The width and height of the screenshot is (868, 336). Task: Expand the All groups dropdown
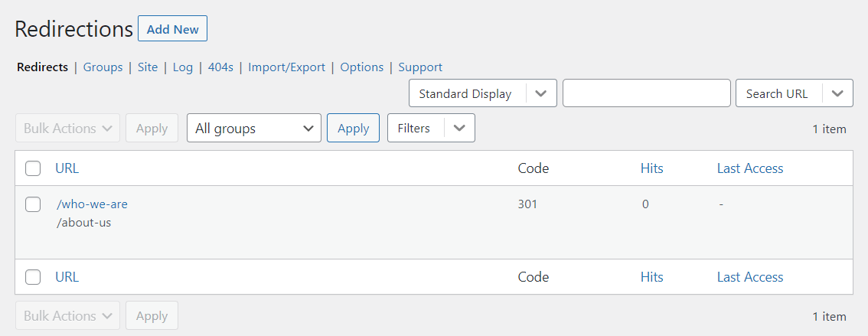(254, 129)
